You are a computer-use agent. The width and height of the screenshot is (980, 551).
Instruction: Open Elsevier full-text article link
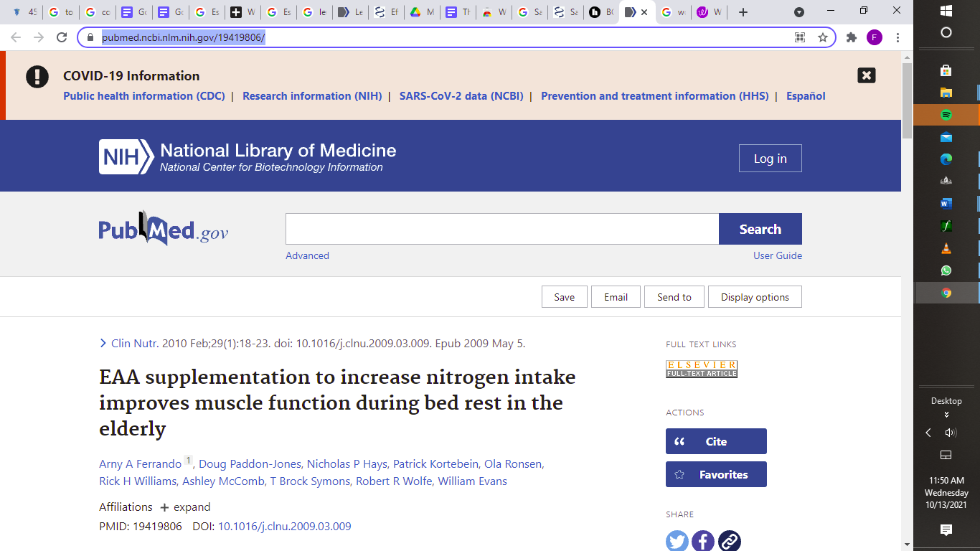pos(701,369)
